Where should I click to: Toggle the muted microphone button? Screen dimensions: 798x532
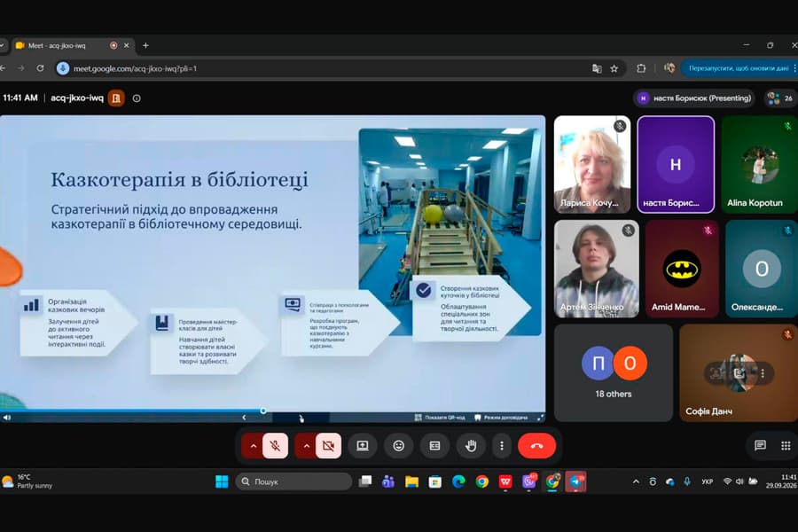pos(275,446)
